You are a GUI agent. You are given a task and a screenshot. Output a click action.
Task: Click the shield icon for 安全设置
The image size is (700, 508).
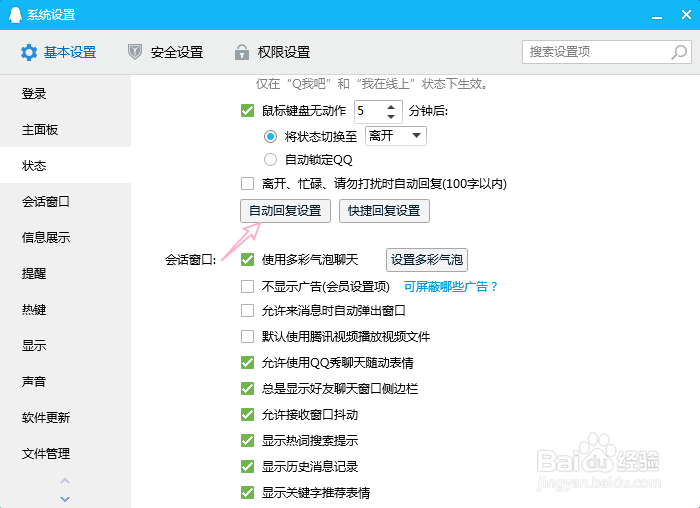pos(135,52)
